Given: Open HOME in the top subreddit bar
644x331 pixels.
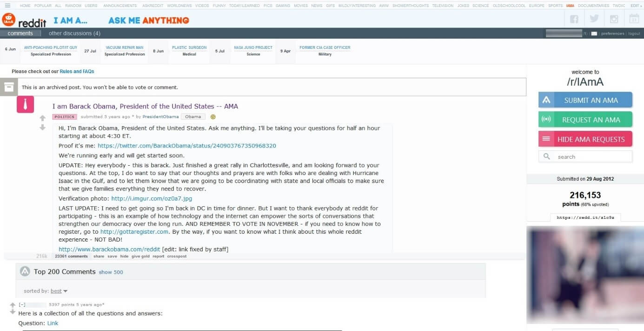Looking at the screenshot, I should click(25, 6).
